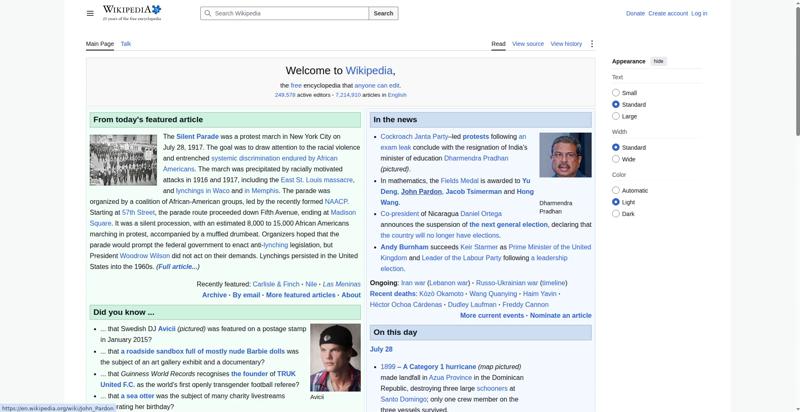Hide the Appearance panel

click(659, 61)
